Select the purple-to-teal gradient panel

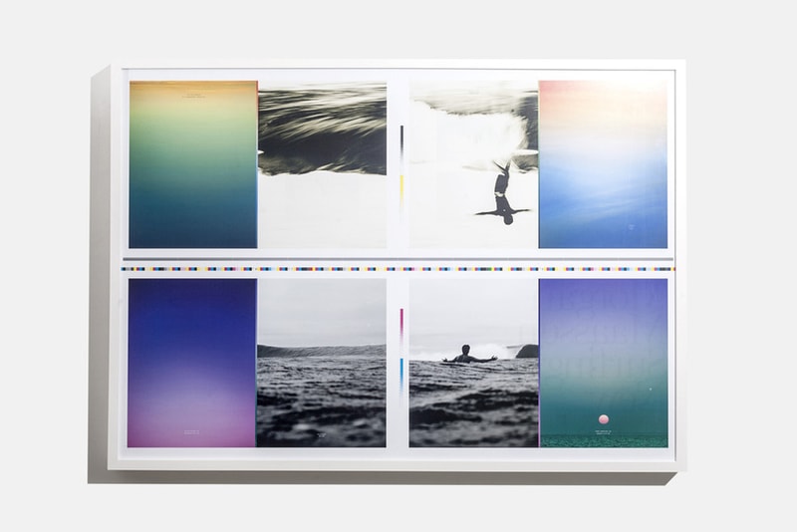pyautogui.click(x=604, y=363)
